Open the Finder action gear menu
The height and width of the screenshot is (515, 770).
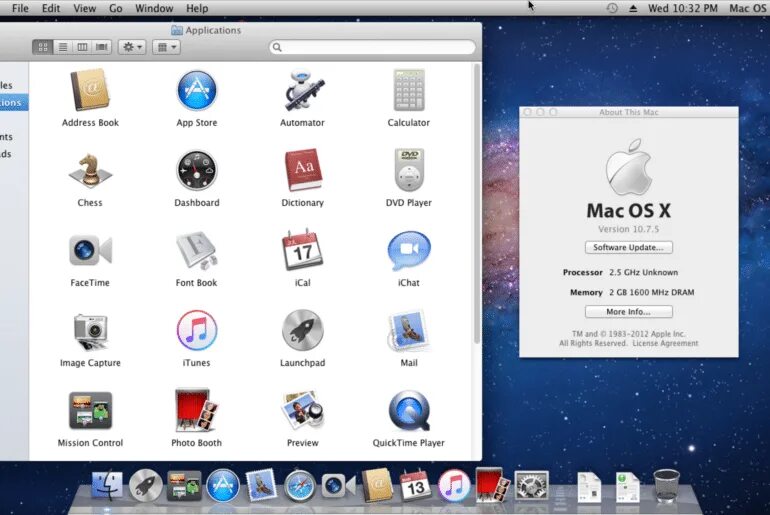[x=132, y=47]
